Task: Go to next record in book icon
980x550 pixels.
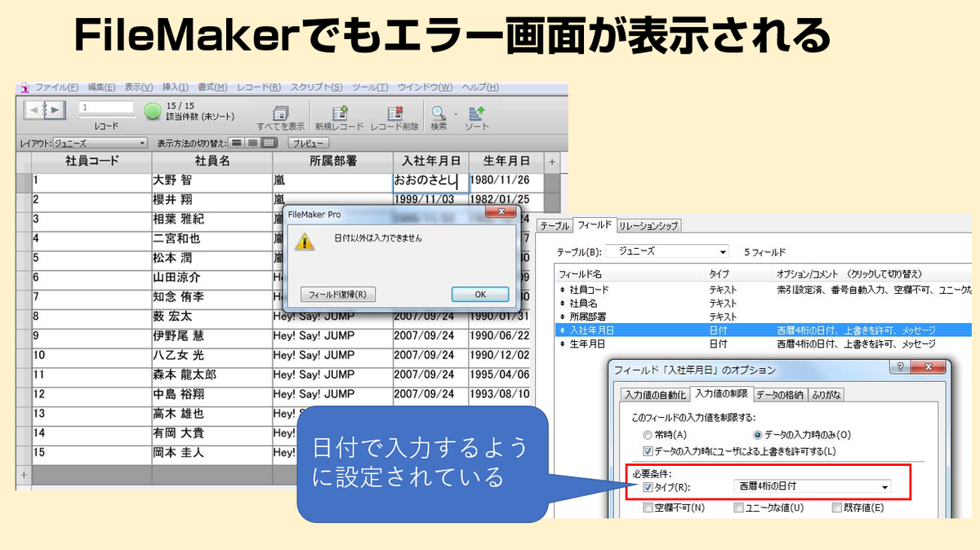Action: pyautogui.click(x=56, y=109)
